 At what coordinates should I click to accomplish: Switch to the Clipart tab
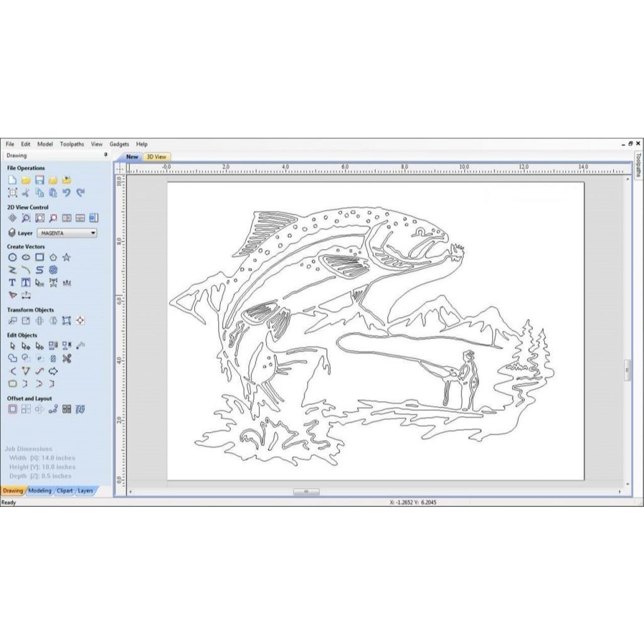65,491
